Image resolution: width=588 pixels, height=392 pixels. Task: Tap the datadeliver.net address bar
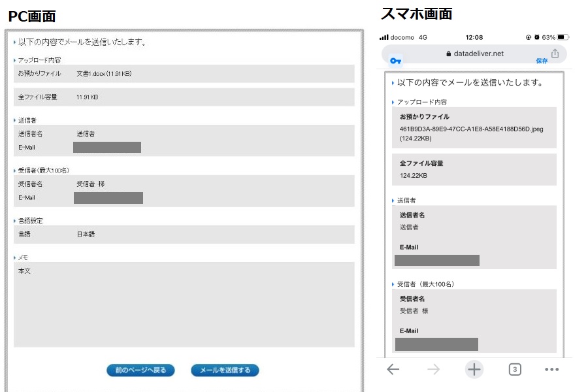474,54
